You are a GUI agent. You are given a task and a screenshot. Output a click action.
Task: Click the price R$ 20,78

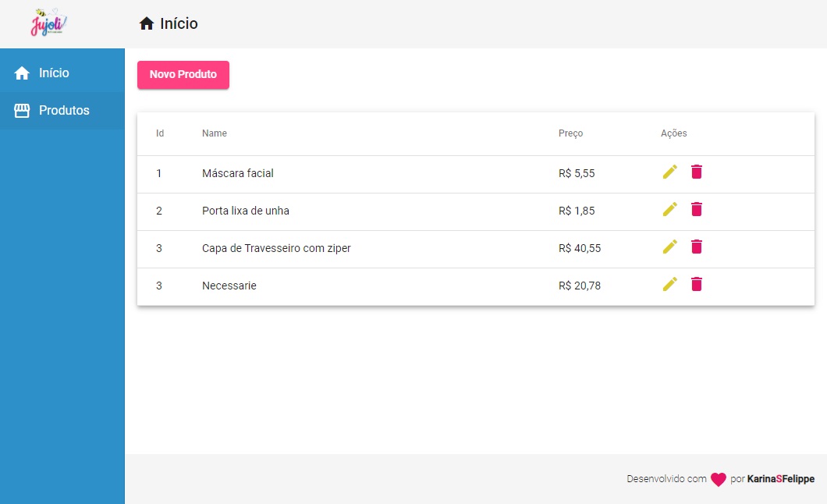point(580,286)
